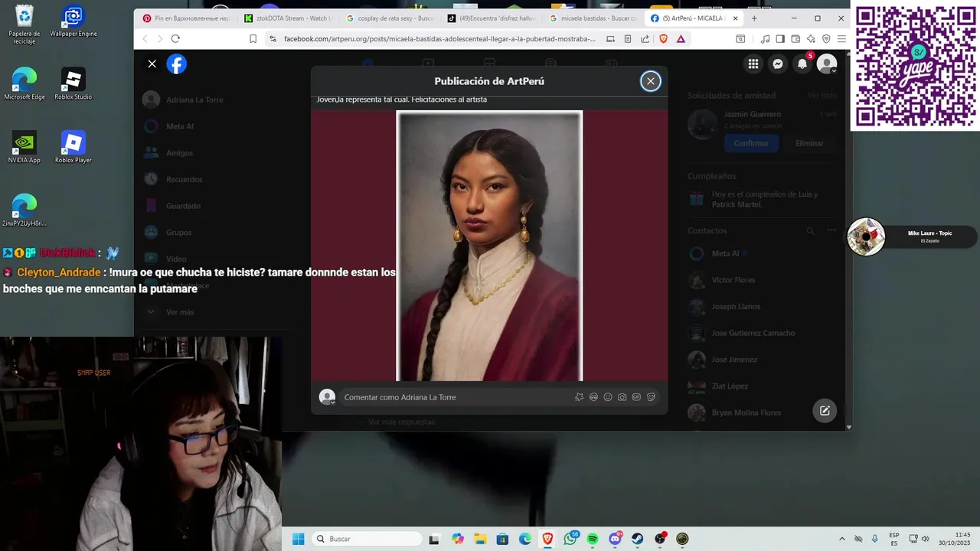
Task: Switch to the stokDOTA Stream tab
Action: pos(288,18)
